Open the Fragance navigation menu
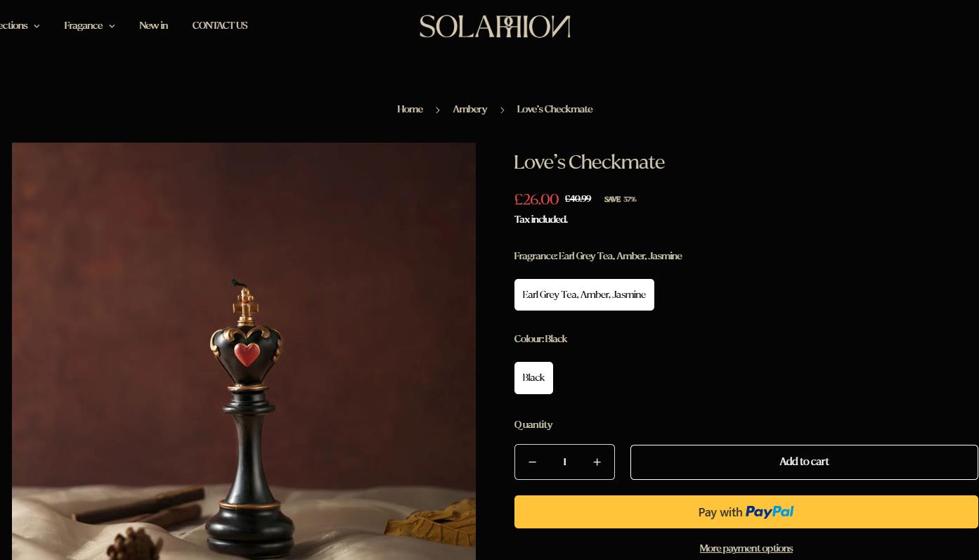 click(x=83, y=26)
